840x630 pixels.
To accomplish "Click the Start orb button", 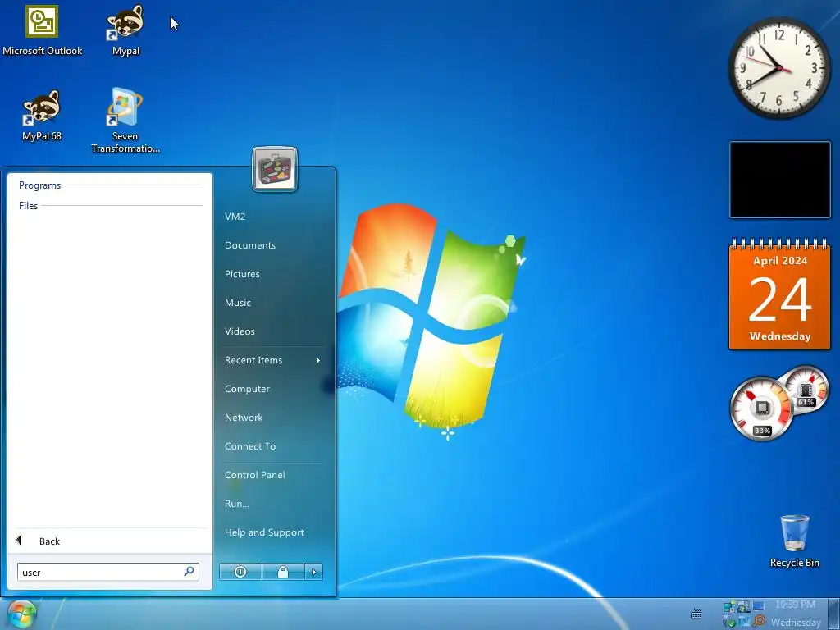I will (x=21, y=614).
